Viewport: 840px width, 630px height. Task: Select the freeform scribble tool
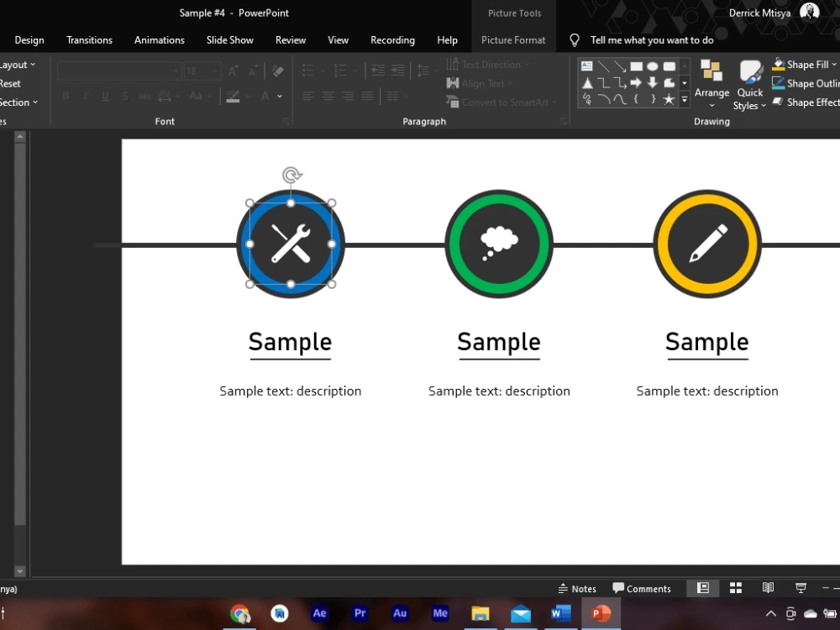click(586, 98)
